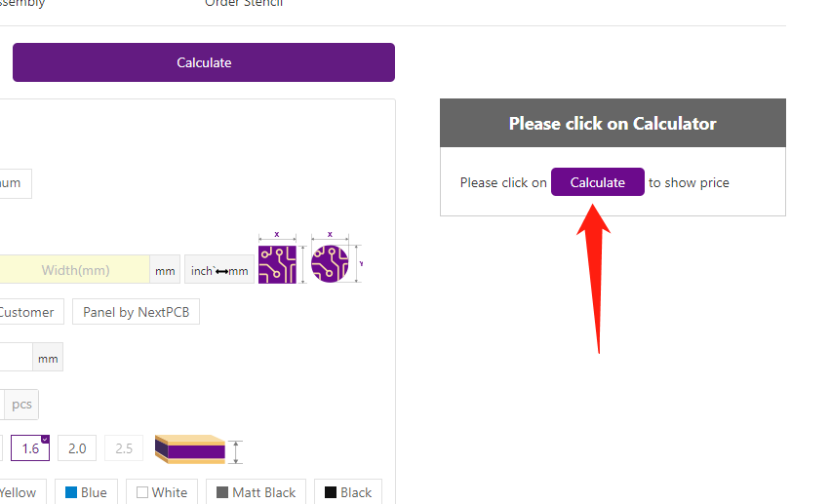831x504 pixels.
Task: Select the rectangular PCB shape icon
Action: click(277, 264)
